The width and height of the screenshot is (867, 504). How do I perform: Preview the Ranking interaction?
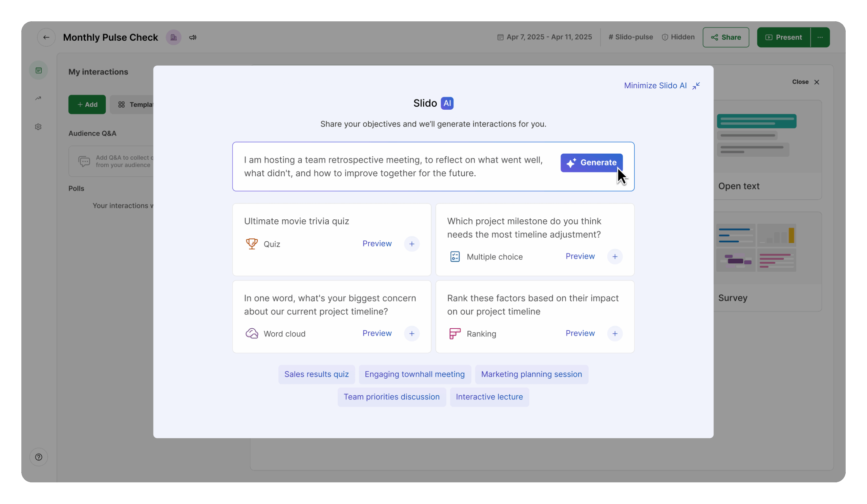(x=580, y=333)
